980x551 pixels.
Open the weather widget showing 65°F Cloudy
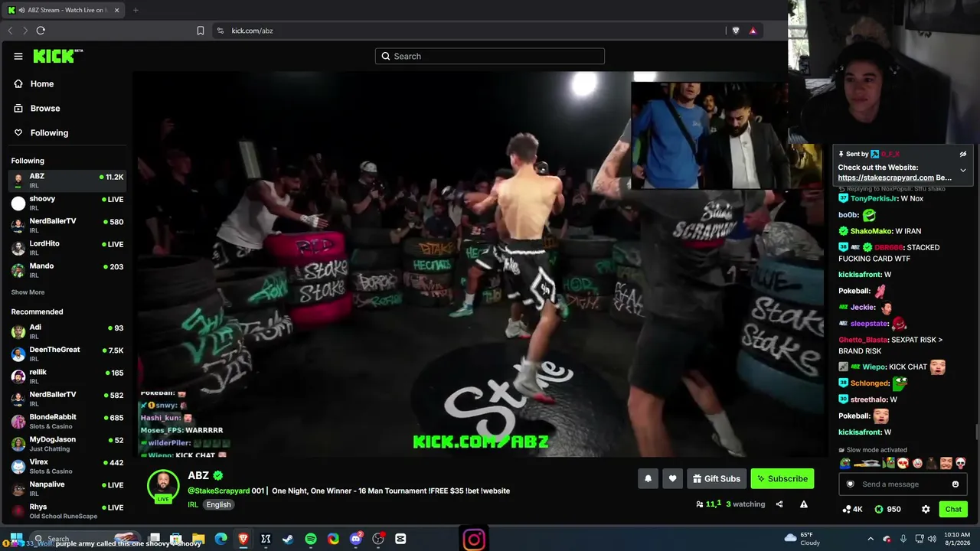(x=802, y=539)
